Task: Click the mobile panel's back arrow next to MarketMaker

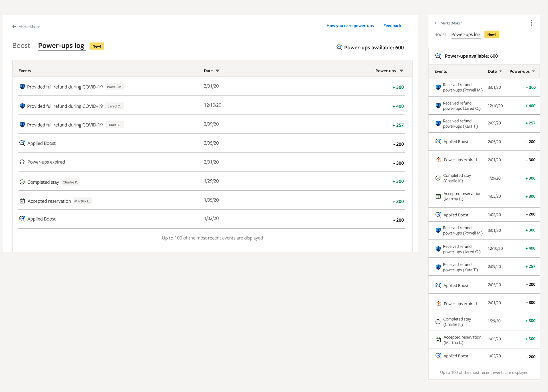Action: tap(436, 23)
